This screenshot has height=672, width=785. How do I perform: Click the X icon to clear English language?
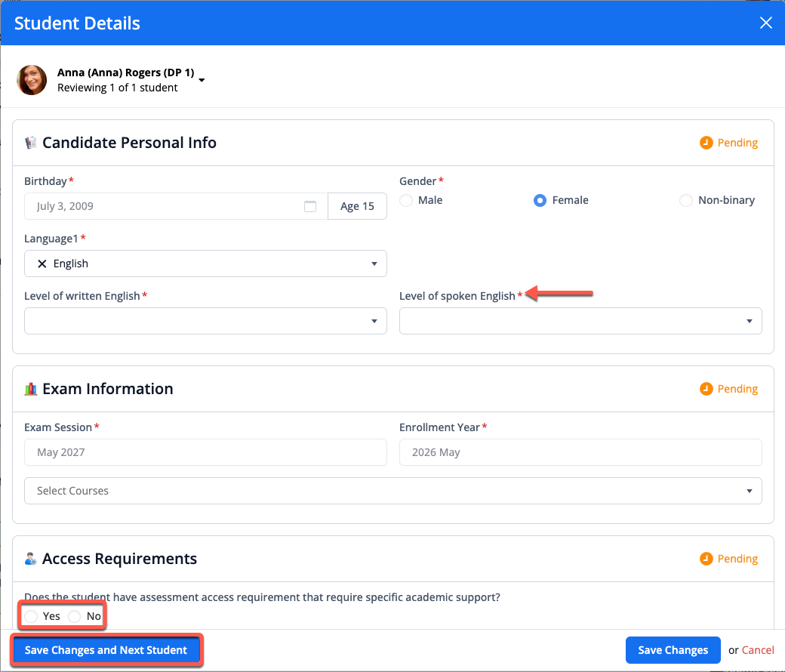[x=42, y=264]
